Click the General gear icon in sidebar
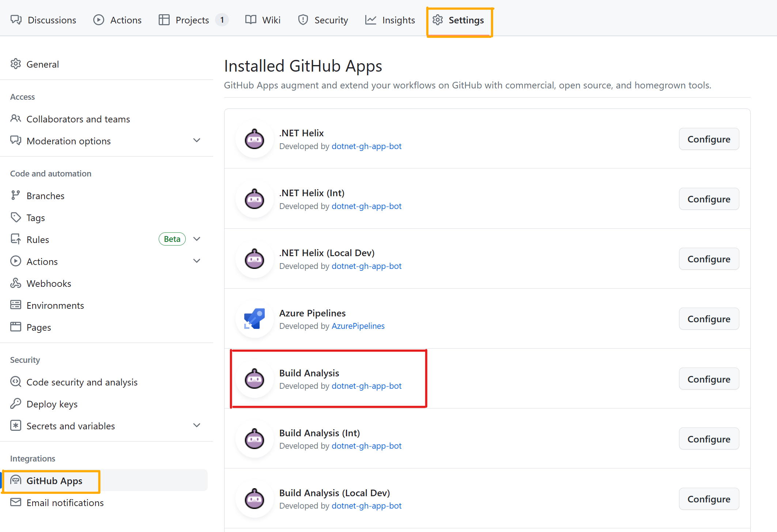 [16, 64]
